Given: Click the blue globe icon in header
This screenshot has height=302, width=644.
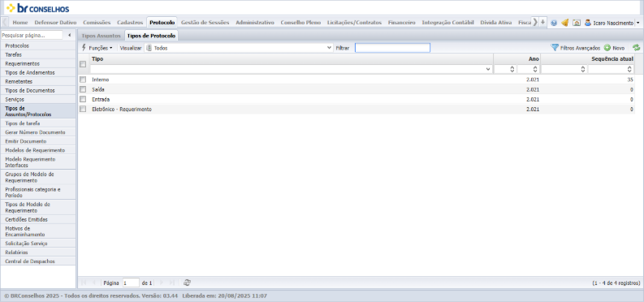Looking at the screenshot, I should (554, 23).
